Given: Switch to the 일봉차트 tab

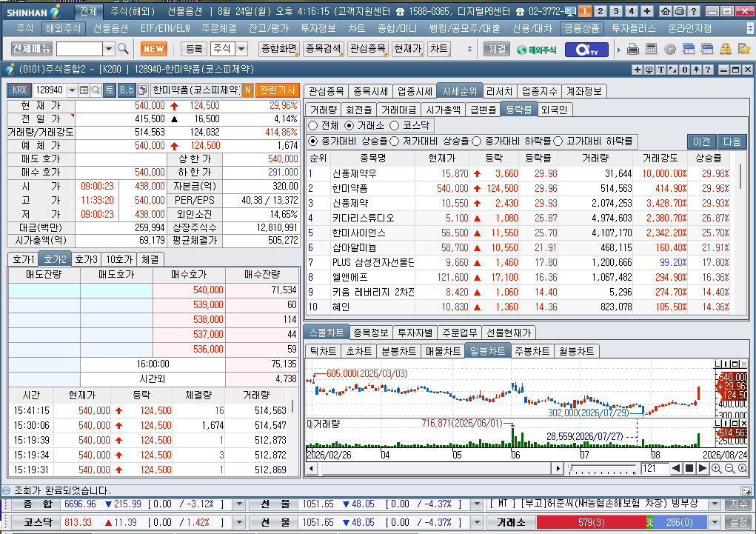Looking at the screenshot, I should (x=488, y=351).
